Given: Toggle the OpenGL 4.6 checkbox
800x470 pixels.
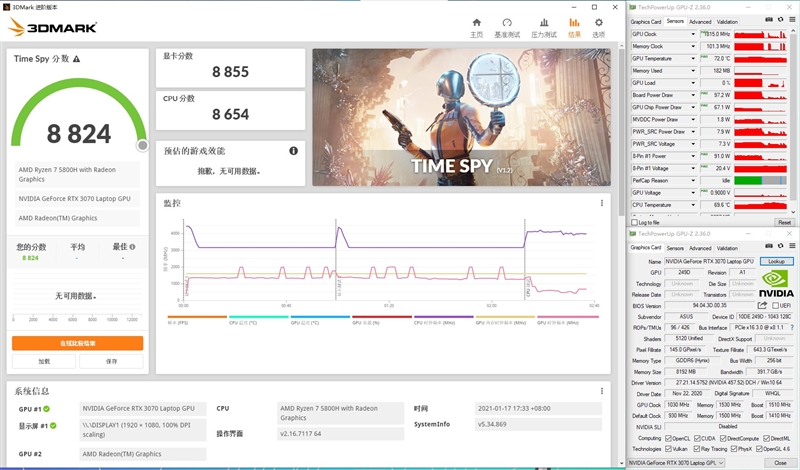Looking at the screenshot, I should (759, 449).
